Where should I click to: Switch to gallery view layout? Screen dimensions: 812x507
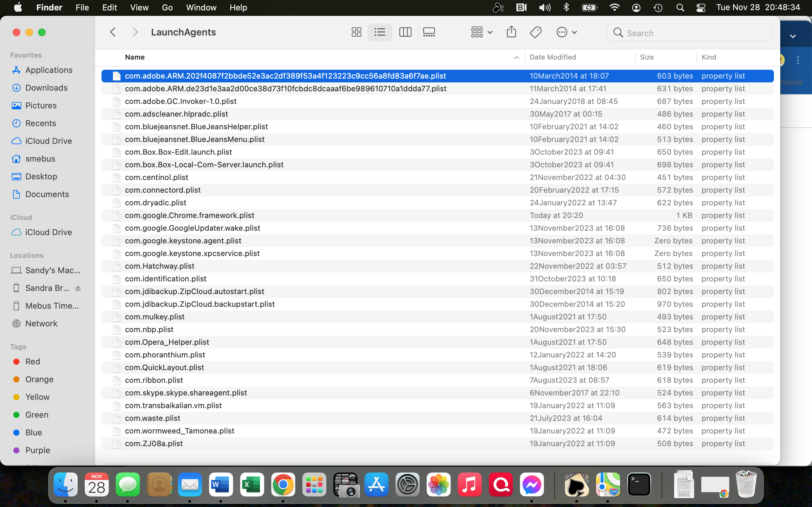click(429, 32)
